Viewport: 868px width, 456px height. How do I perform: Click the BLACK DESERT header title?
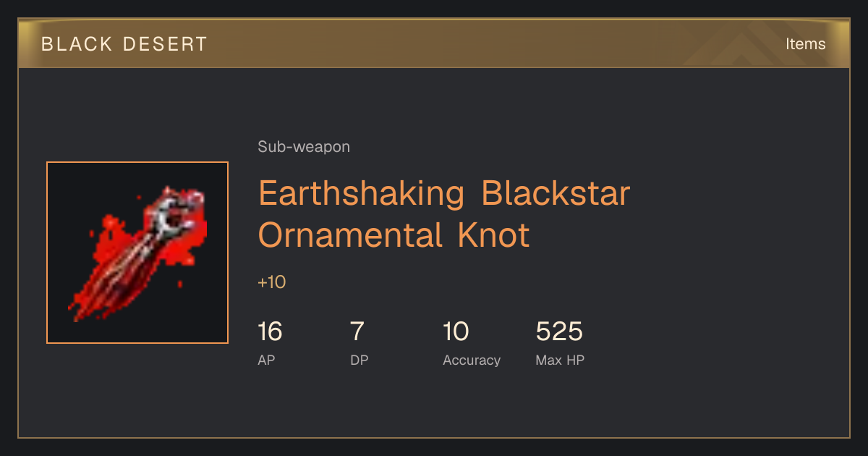(124, 44)
